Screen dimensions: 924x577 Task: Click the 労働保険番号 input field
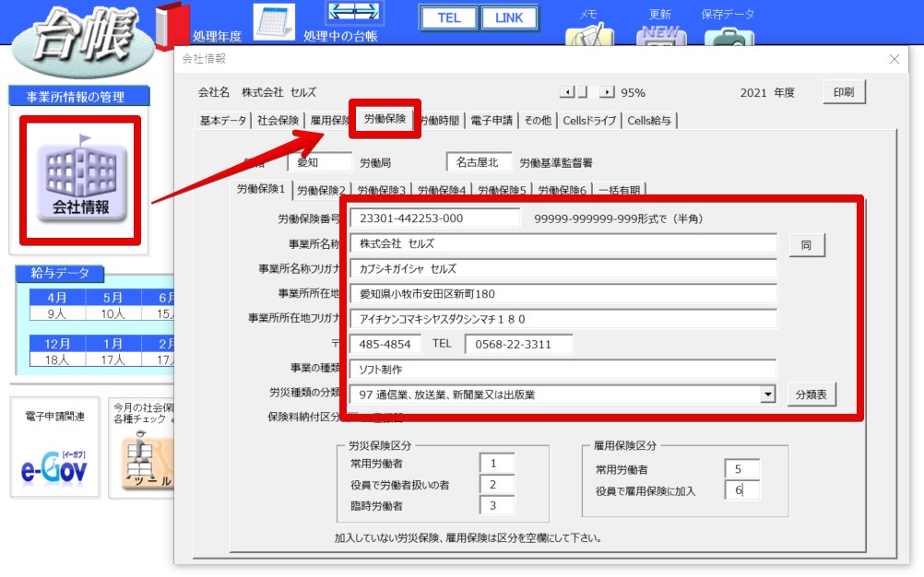[x=435, y=218]
